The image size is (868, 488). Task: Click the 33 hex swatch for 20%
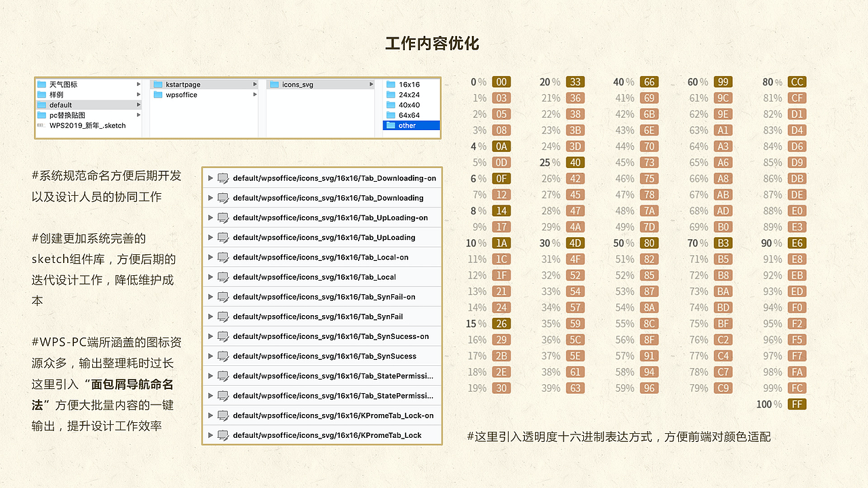pos(575,82)
